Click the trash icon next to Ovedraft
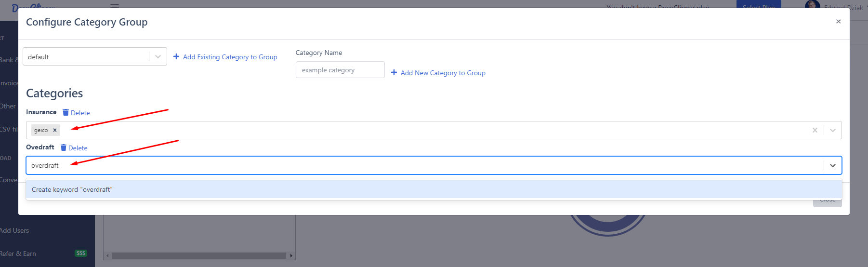The width and height of the screenshot is (868, 267). (x=64, y=147)
